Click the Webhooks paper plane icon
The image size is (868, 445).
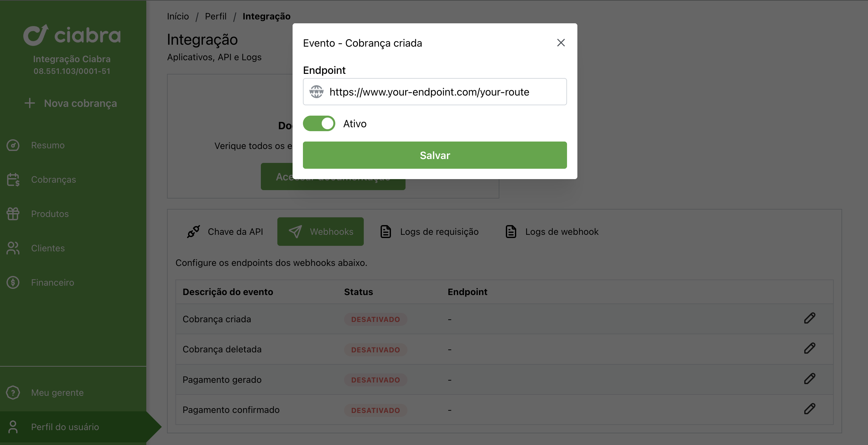[x=295, y=232]
